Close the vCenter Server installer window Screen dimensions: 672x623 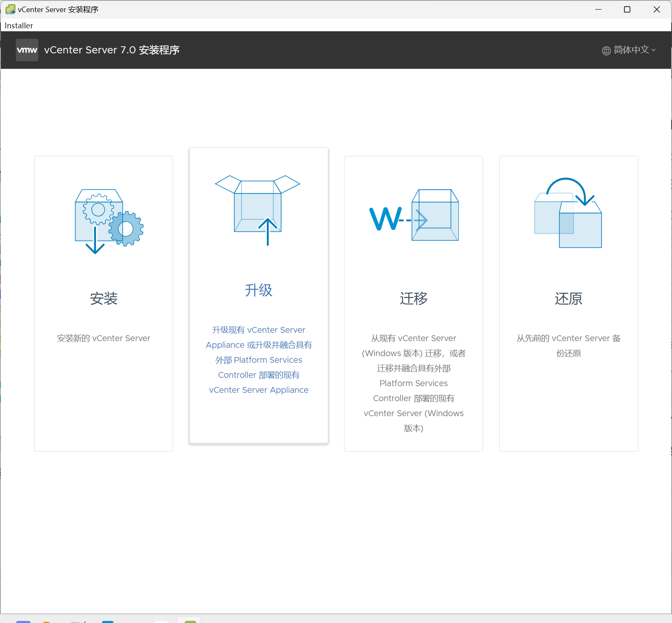pos(657,9)
